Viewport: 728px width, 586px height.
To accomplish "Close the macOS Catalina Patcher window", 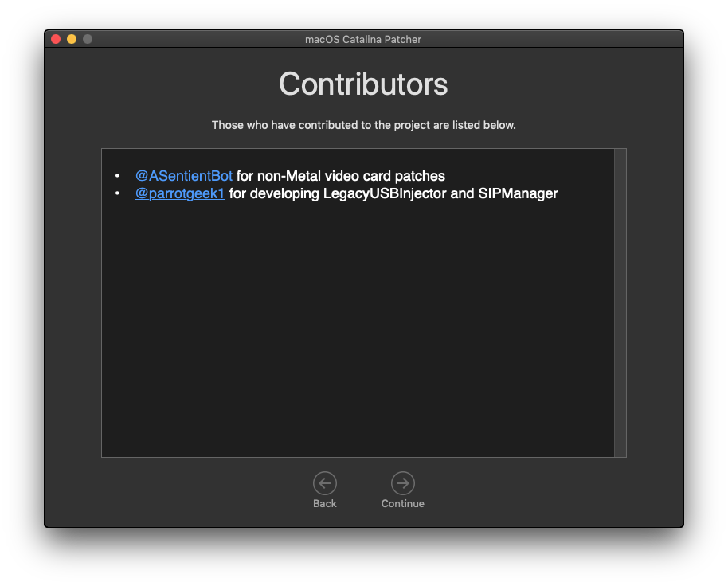I will 56,39.
